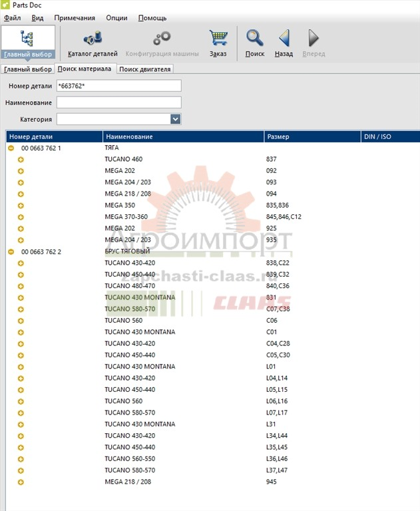Expand TUCANO 430-420 row L34,L44
The width and height of the screenshot is (420, 511).
(x=21, y=436)
